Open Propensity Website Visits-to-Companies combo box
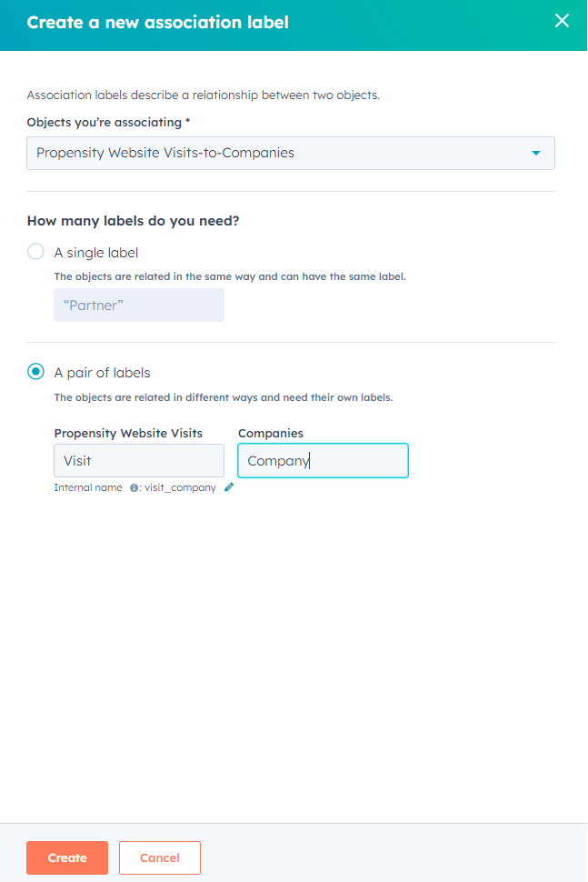The image size is (588, 882). 291,153
